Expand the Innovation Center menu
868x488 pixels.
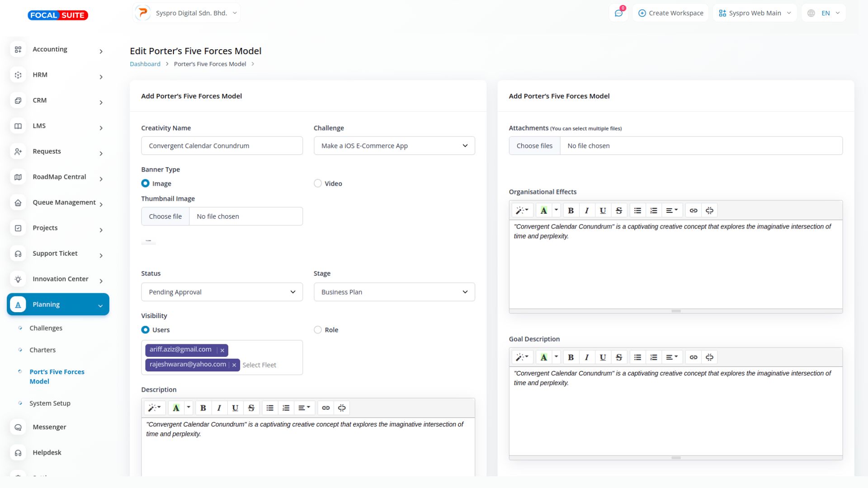coord(60,279)
